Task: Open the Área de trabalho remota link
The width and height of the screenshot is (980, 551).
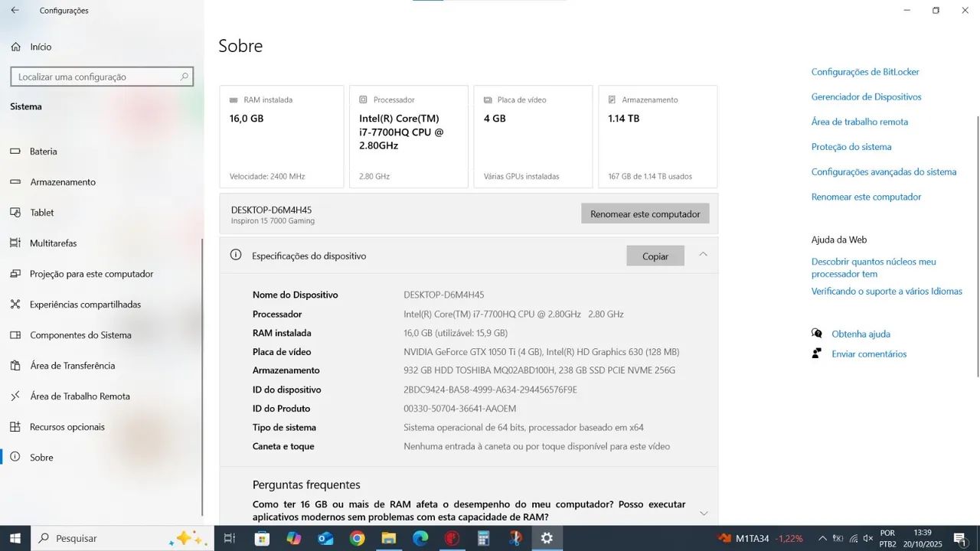Action: [860, 122]
